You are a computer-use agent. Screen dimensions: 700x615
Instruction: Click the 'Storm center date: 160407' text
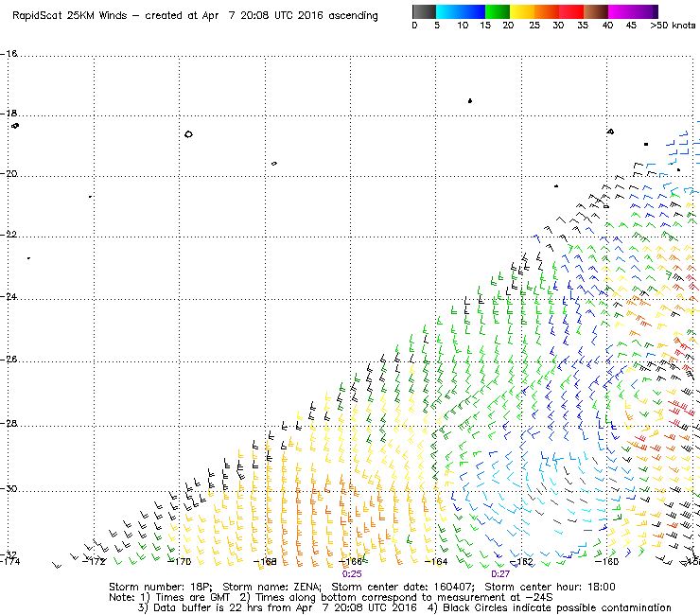pyautogui.click(x=403, y=587)
